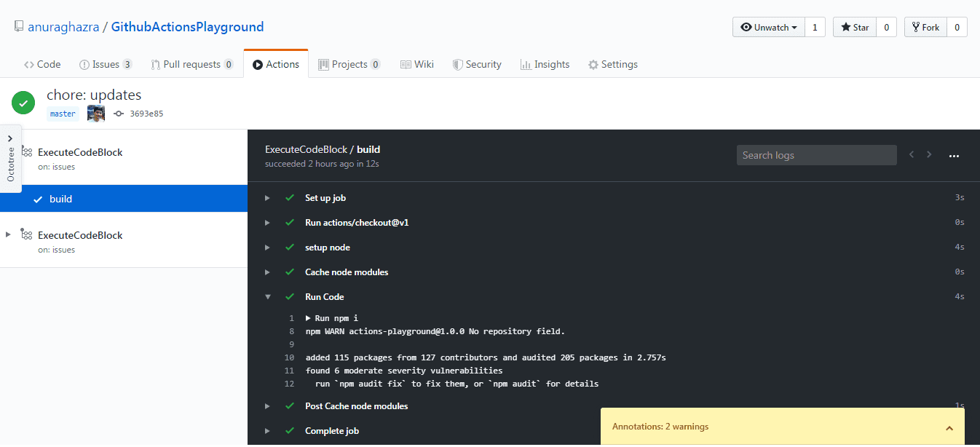Click the commit hash 3693e85

[x=146, y=114]
